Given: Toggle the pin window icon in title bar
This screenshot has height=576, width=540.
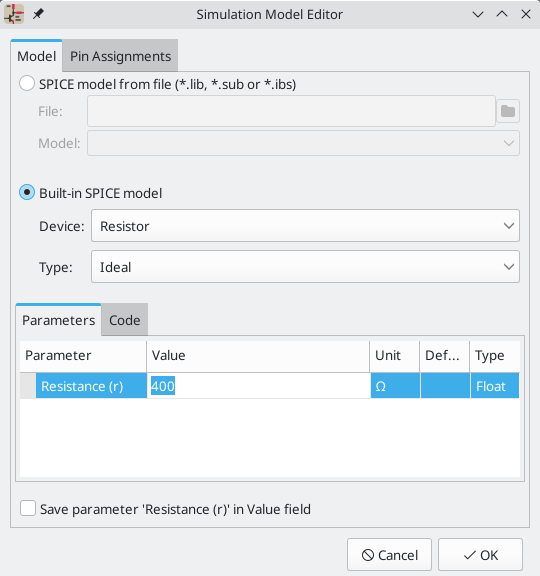Looking at the screenshot, I should coord(38,14).
